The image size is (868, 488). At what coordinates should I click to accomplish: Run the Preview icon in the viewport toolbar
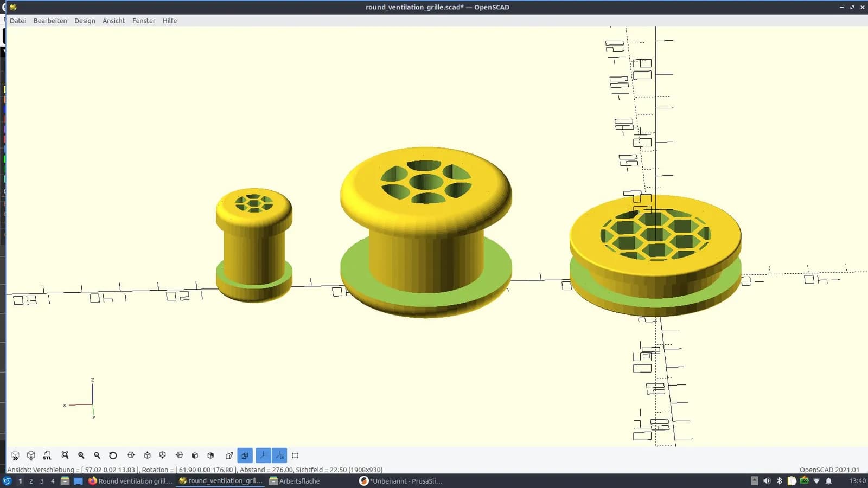15,455
